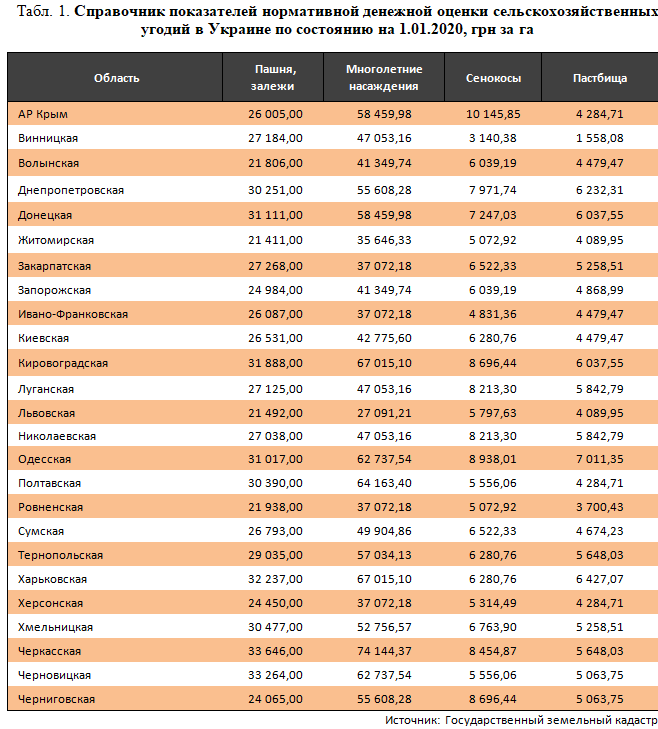Select the value 33 646,00 in Черкасская row
658x729 pixels.
275,652
